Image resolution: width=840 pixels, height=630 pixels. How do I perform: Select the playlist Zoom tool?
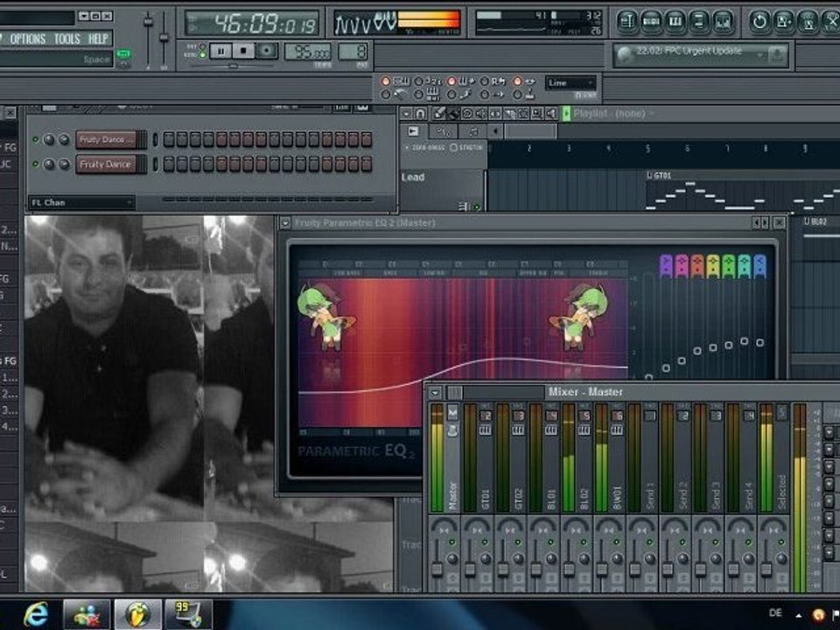[536, 114]
